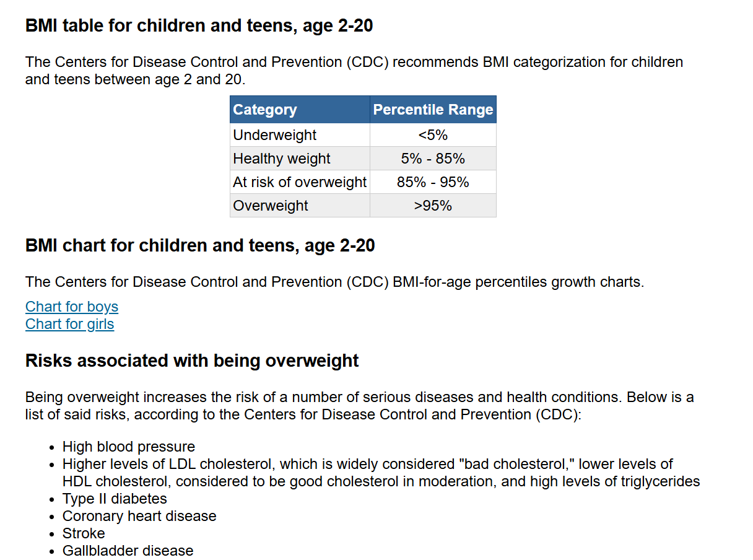Click the <5% percentile cell
Viewport: 753px width, 560px height.
tap(433, 135)
